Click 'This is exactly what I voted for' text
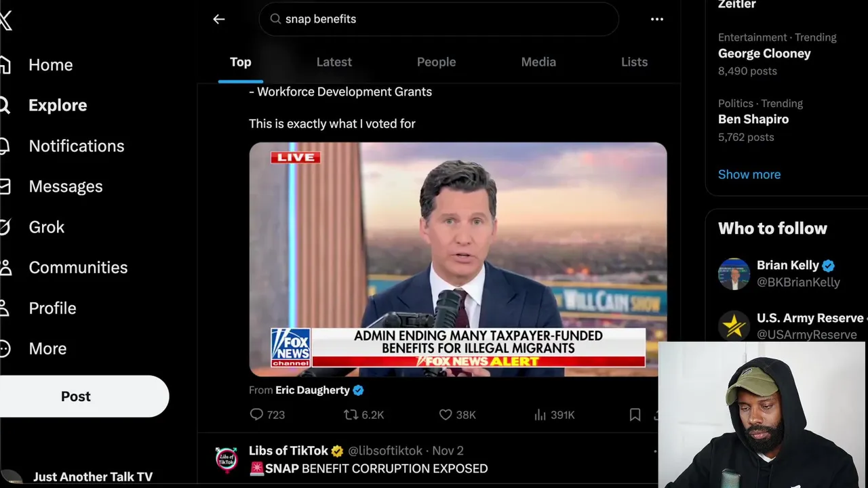Screen dimensions: 868x488 tap(332, 124)
